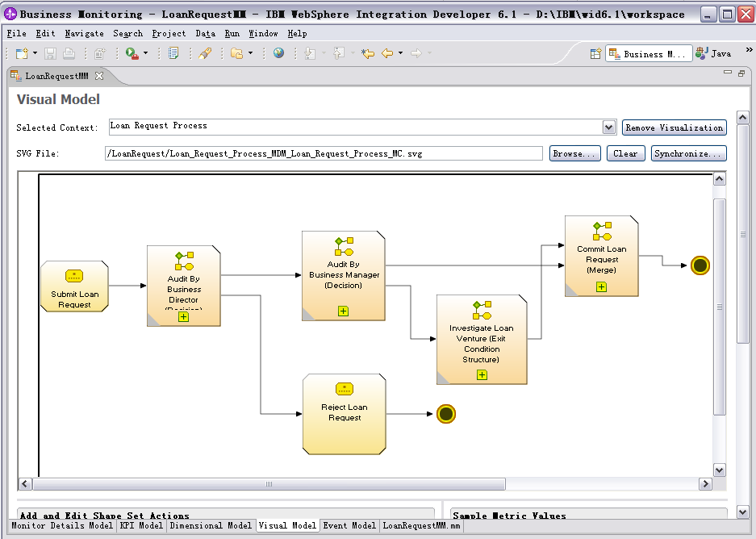Switch to Event Model tab
Screen dimensions: 756x539
coord(349,525)
